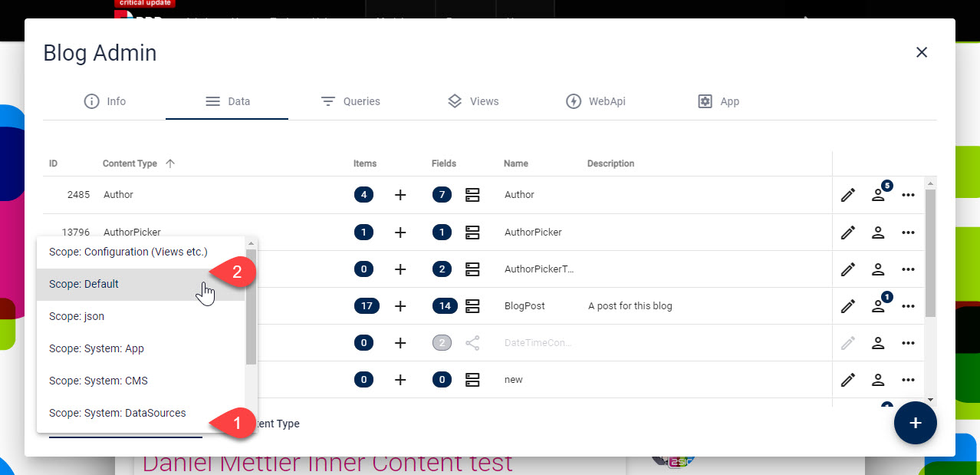Click the 7 fields badge for Author
The width and height of the screenshot is (980, 475).
point(442,195)
